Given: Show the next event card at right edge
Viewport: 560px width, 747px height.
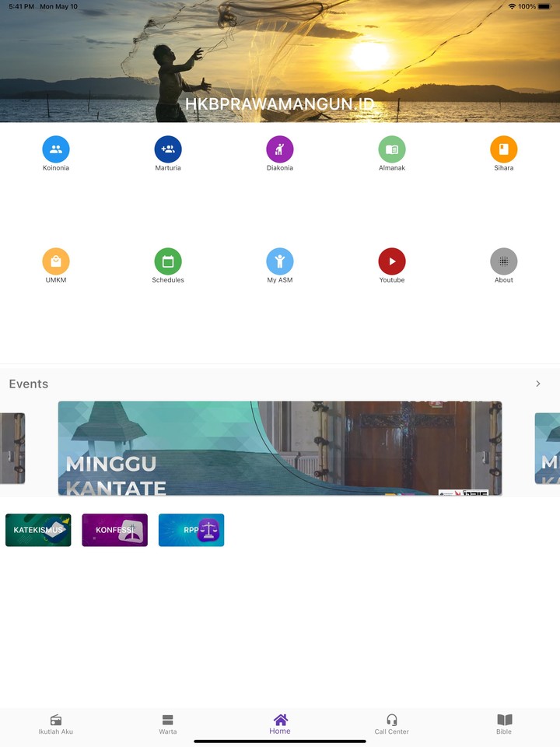Looking at the screenshot, I should [x=548, y=448].
